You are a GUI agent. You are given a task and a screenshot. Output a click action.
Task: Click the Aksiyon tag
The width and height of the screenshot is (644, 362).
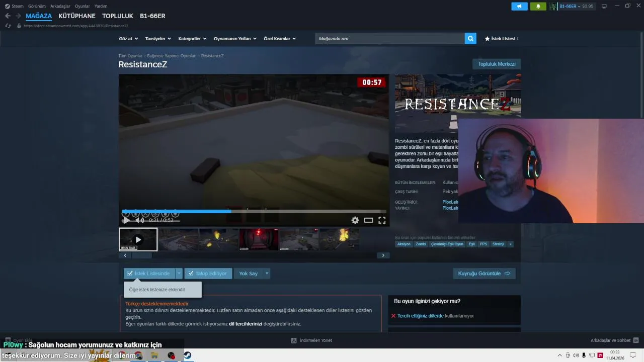(404, 244)
